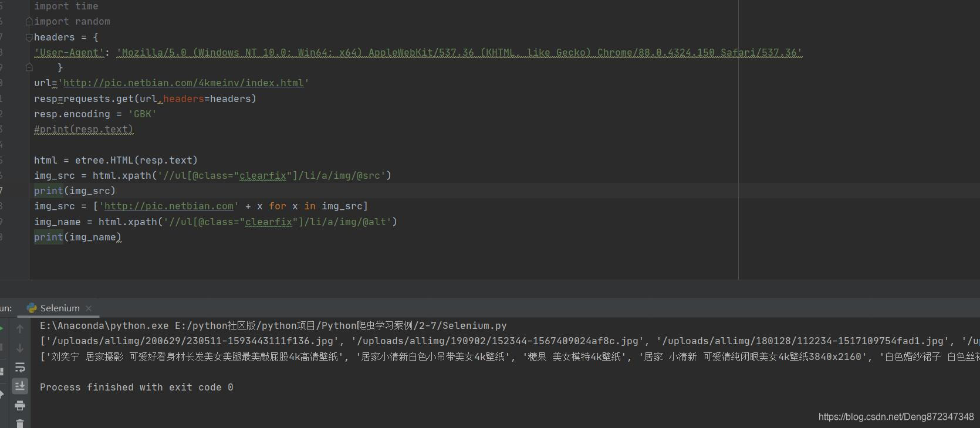Click the img/@src xpath expression
The width and height of the screenshot is (980, 428).
272,175
